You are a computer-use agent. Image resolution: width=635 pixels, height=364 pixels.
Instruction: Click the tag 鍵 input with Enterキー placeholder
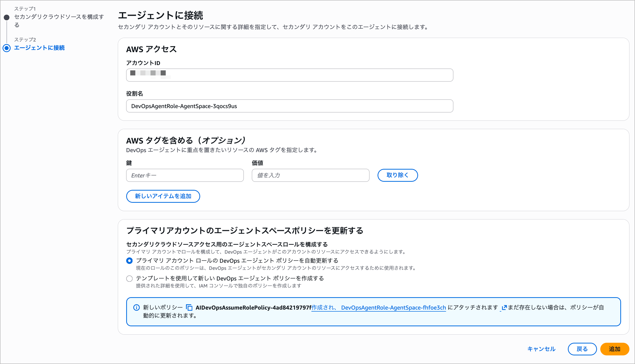point(185,175)
